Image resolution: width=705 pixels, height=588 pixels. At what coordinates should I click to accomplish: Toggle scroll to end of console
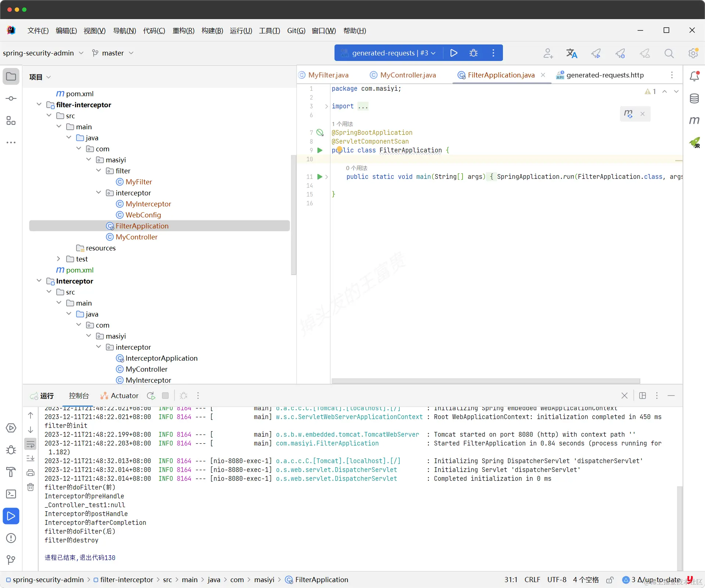tap(30, 458)
